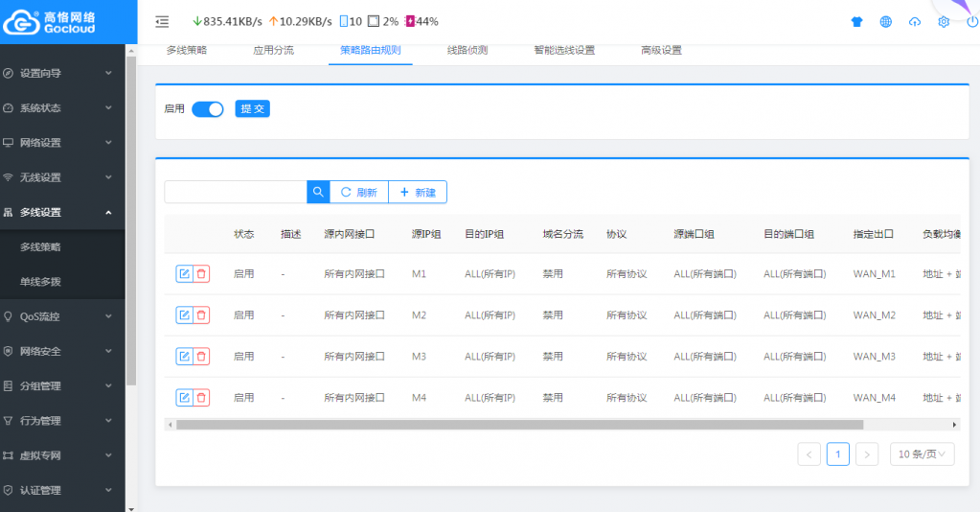Expand the 行为管理 sidebar menu

coord(62,421)
